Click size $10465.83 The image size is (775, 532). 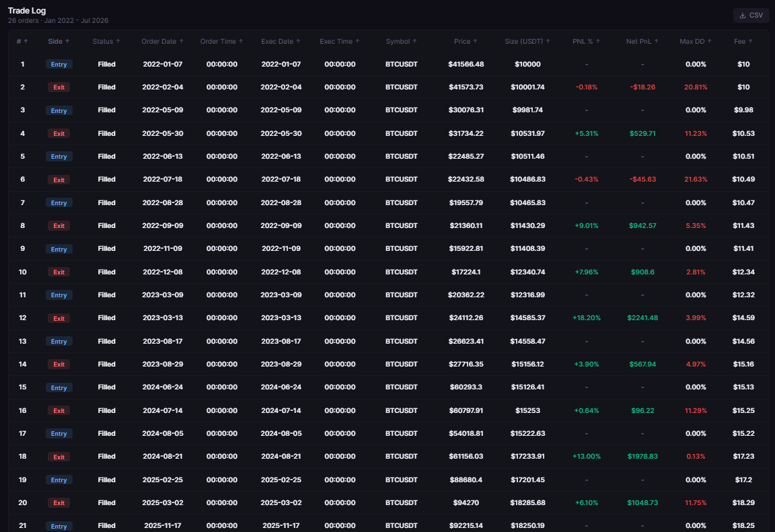point(528,202)
